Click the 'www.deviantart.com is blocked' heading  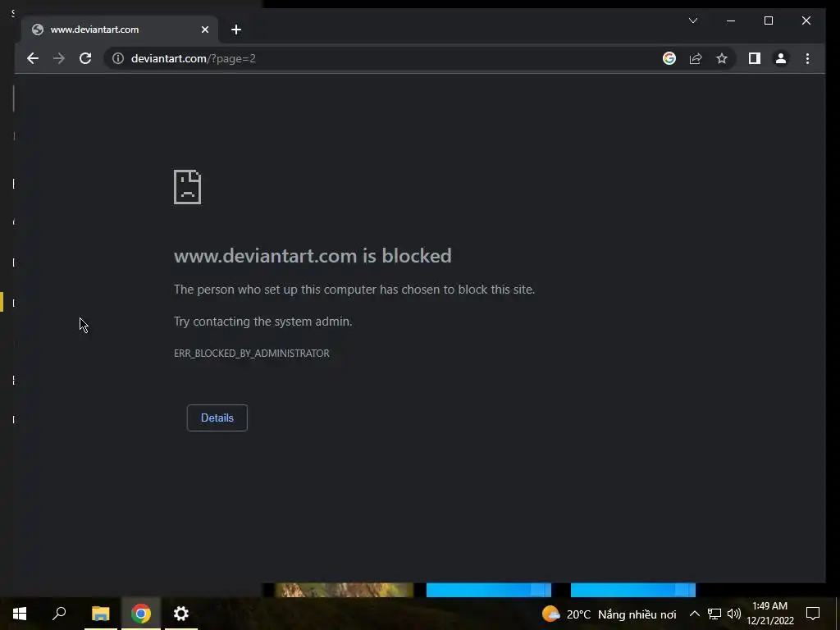point(313,256)
